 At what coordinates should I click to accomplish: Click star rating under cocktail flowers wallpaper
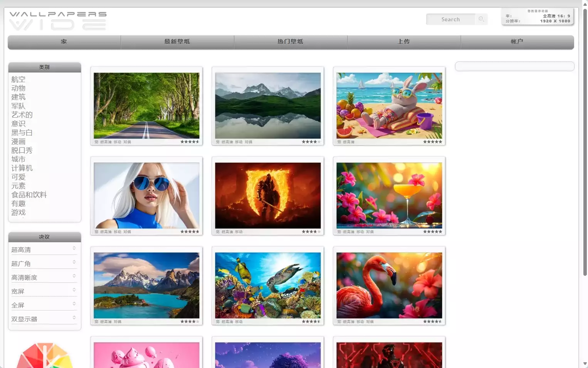coord(432,232)
